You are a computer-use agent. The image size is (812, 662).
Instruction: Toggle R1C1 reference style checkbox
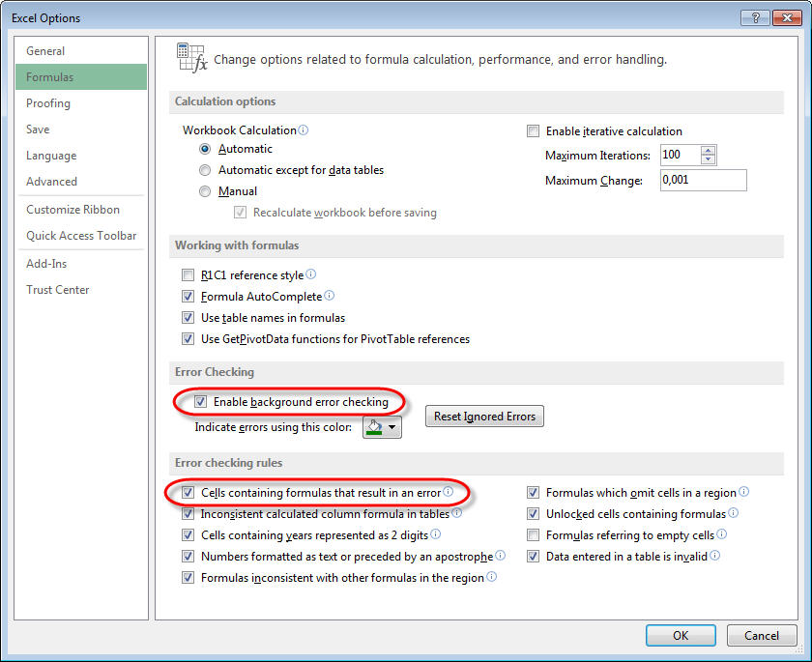pos(188,274)
